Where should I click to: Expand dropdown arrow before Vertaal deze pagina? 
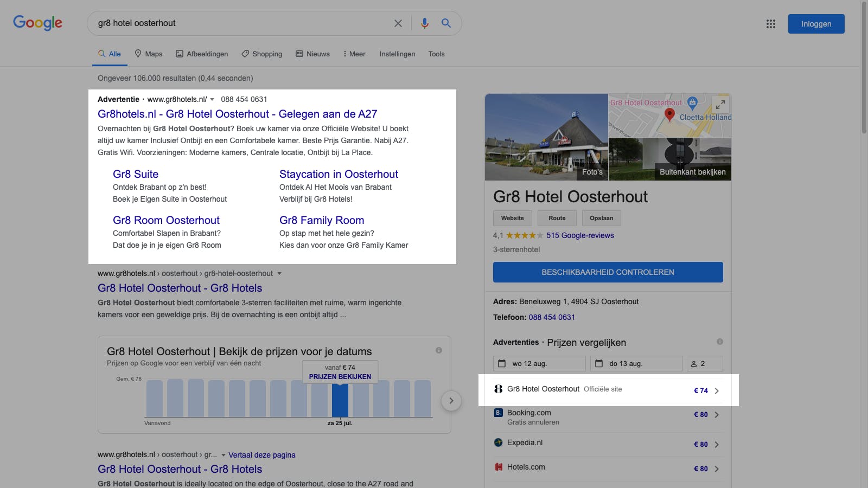(224, 455)
